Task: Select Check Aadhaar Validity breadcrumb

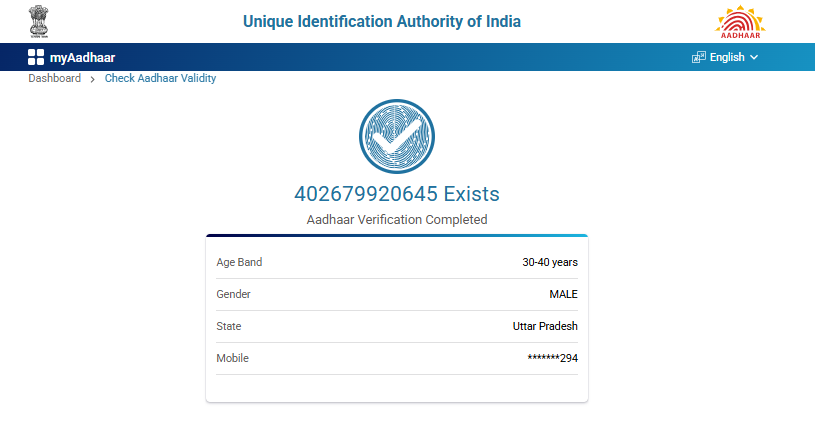Action: point(160,78)
